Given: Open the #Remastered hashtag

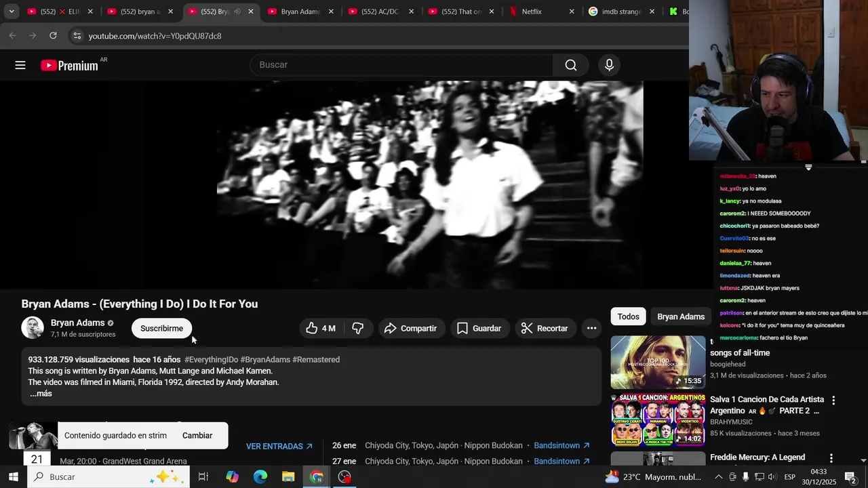Looking at the screenshot, I should (x=316, y=360).
